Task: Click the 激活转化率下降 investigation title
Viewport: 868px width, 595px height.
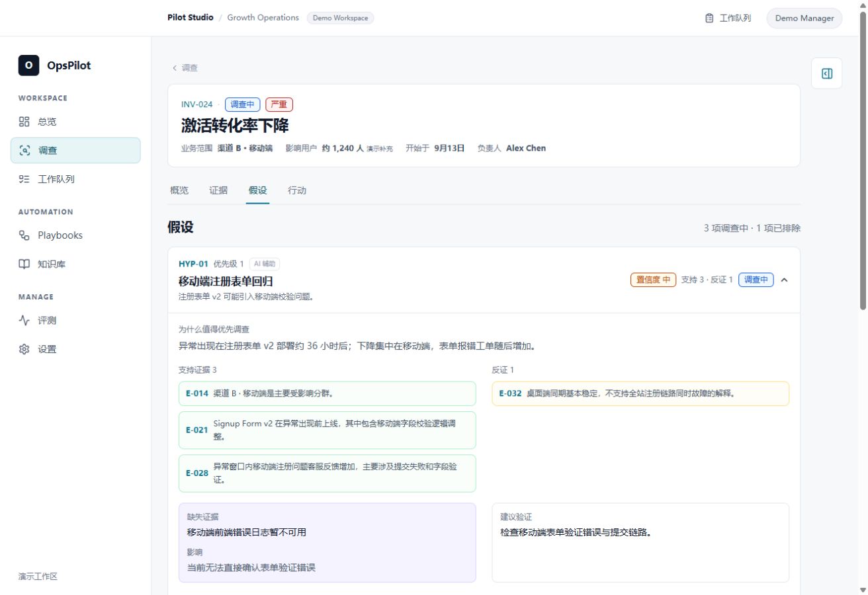Action: 235,126
